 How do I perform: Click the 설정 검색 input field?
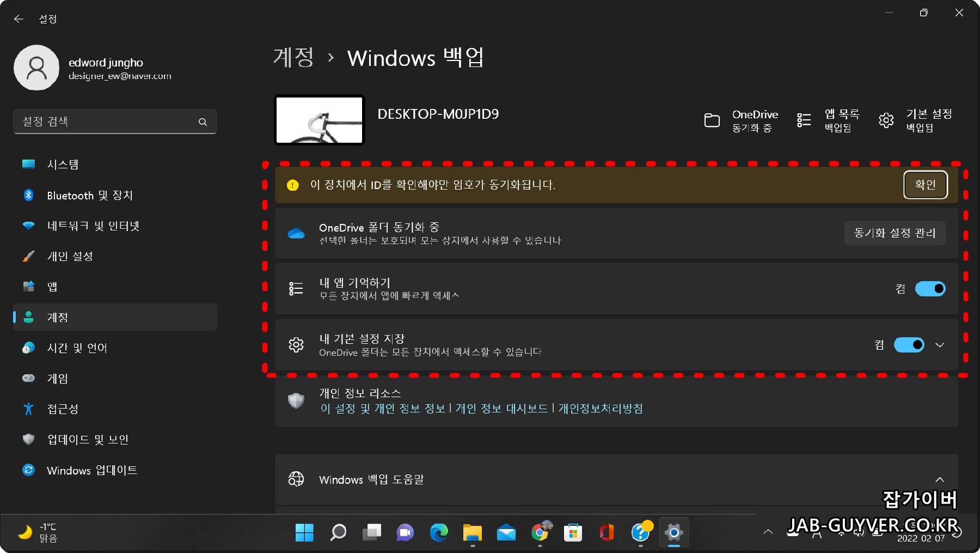[115, 121]
